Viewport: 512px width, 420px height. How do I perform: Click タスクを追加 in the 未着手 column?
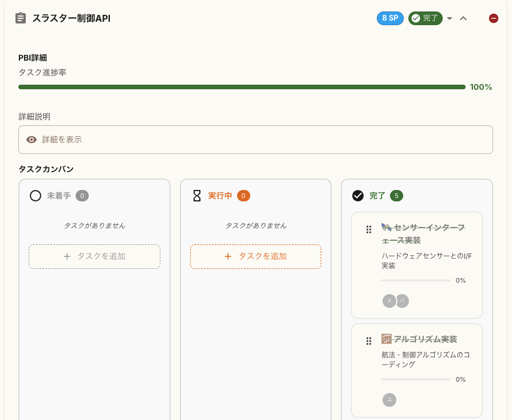[x=94, y=256]
